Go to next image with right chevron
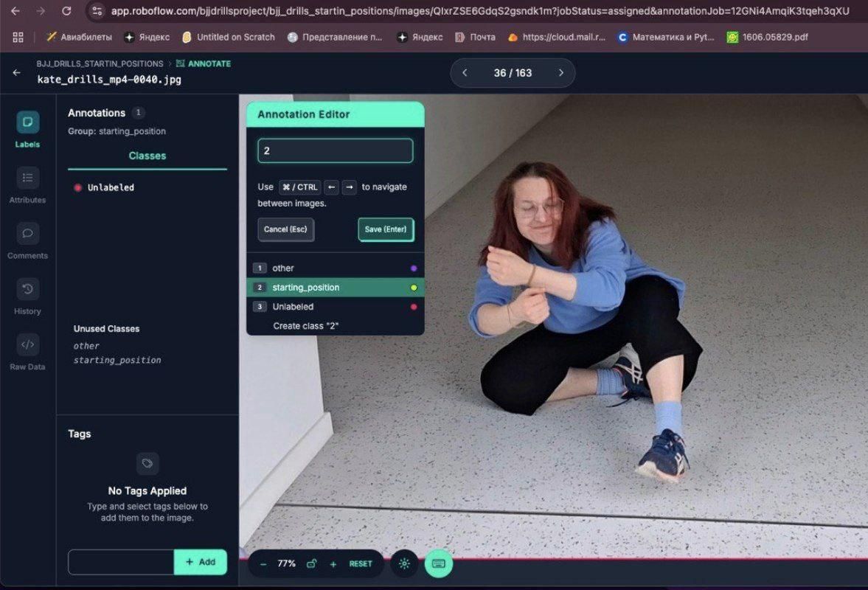 coord(560,72)
